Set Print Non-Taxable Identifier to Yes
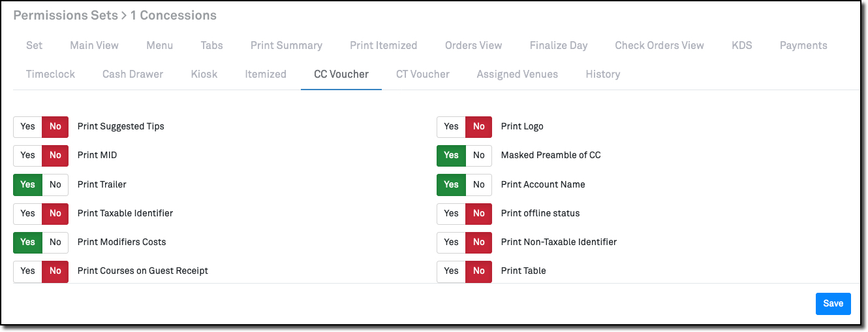This screenshot has height=332, width=868. coord(451,242)
